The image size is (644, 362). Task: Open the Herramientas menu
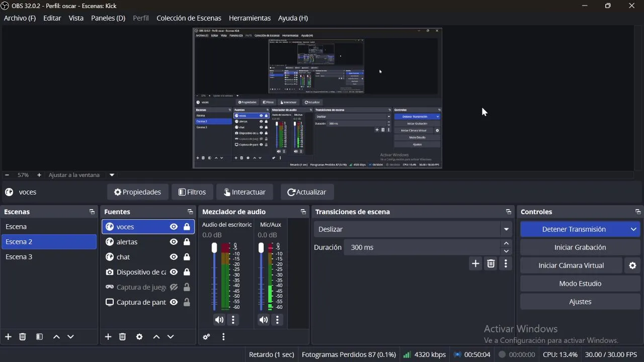(250, 18)
